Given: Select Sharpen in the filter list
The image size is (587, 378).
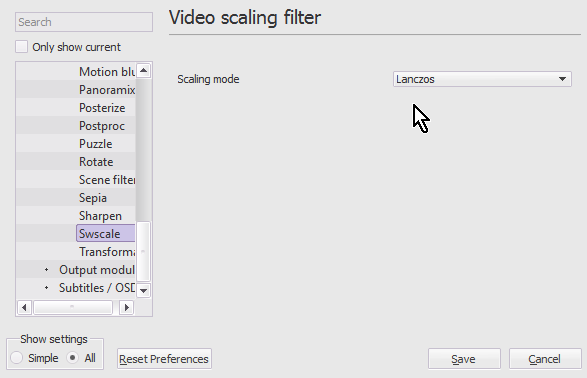Looking at the screenshot, I should pyautogui.click(x=100, y=216).
